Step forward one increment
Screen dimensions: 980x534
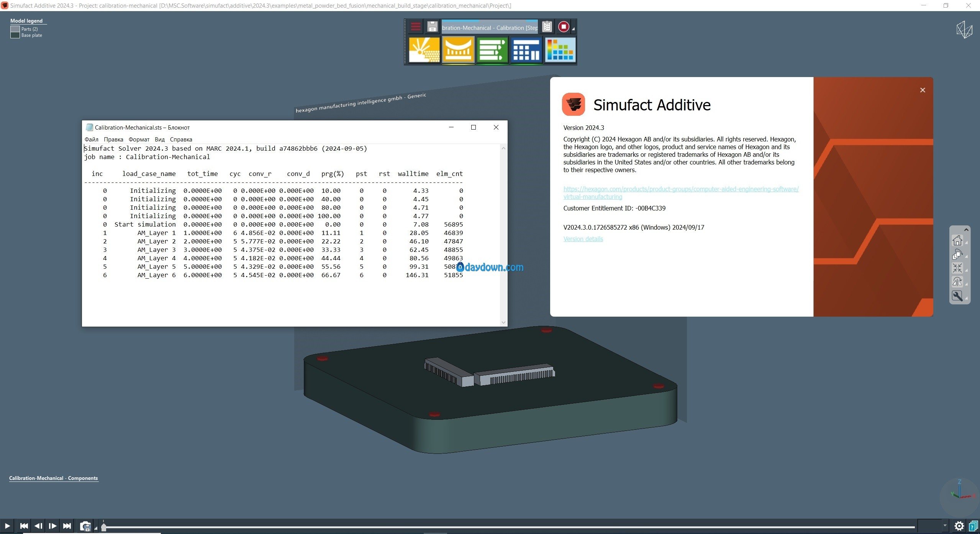(52, 526)
